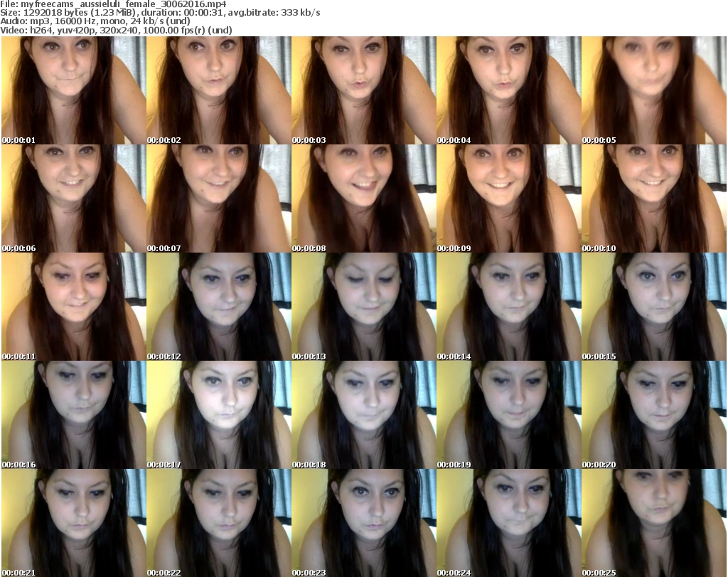Open the frame marked 00:00:18
728x577 pixels.
coord(363,415)
